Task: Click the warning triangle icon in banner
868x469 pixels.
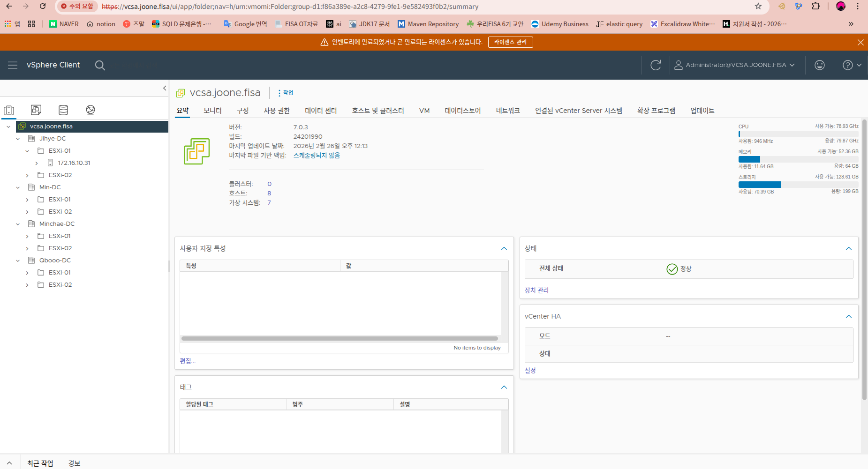Action: point(324,42)
